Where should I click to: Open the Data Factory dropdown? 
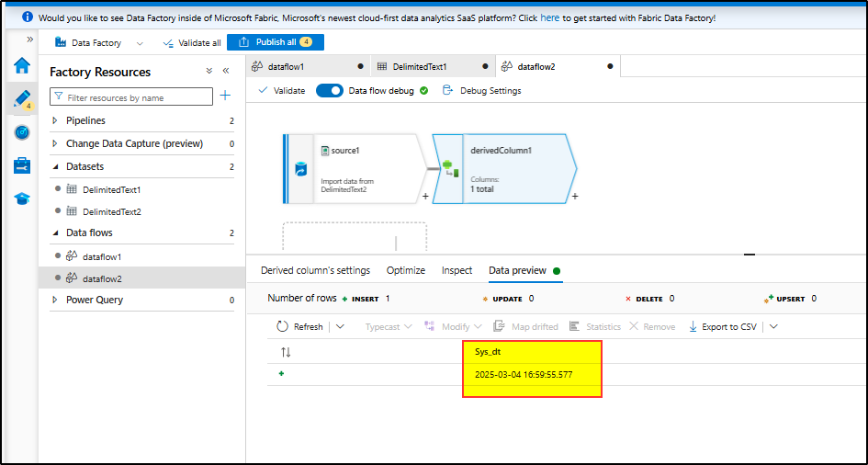(x=98, y=42)
